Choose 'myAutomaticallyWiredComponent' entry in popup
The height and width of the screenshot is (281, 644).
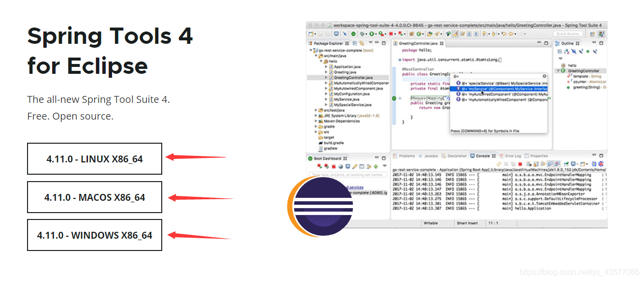(x=501, y=99)
